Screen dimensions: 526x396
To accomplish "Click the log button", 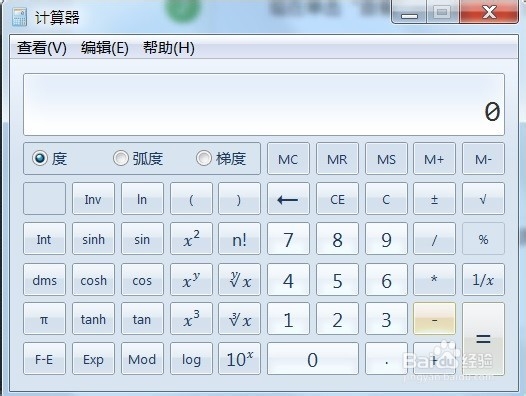I will (191, 358).
